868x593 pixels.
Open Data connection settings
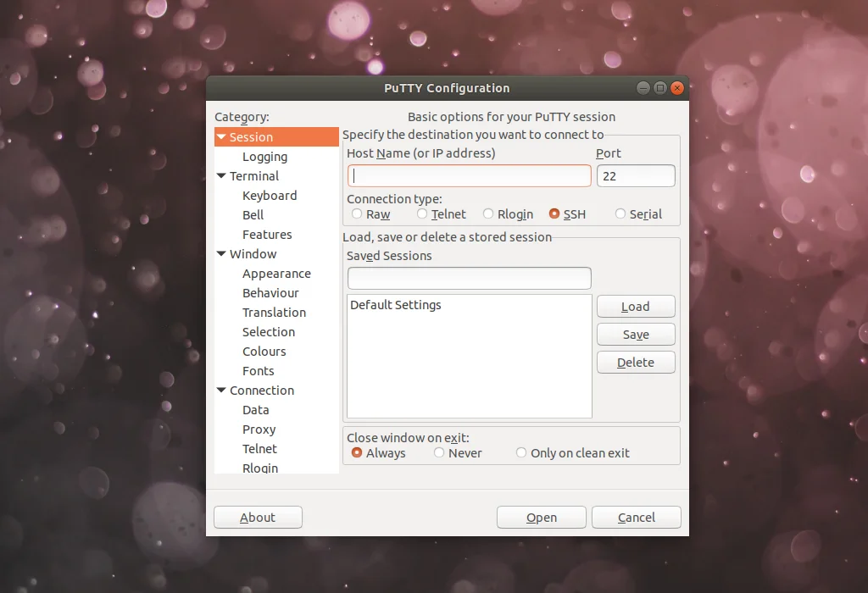click(x=255, y=410)
